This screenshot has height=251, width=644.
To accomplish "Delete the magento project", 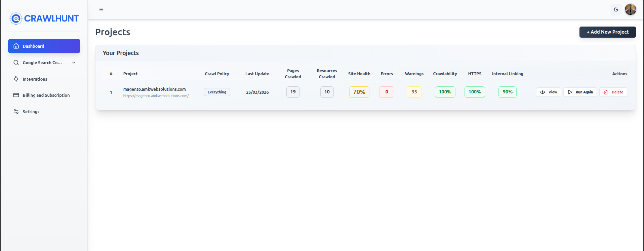I will click(613, 92).
